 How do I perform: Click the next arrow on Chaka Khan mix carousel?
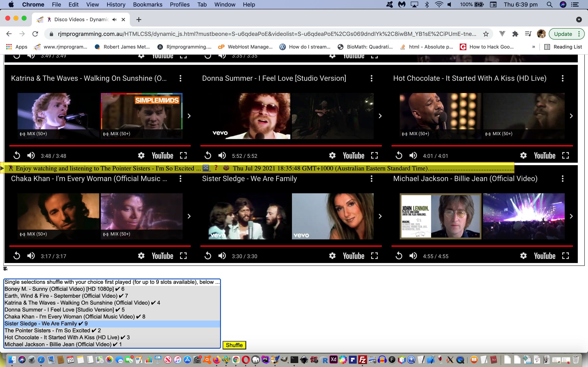click(189, 216)
